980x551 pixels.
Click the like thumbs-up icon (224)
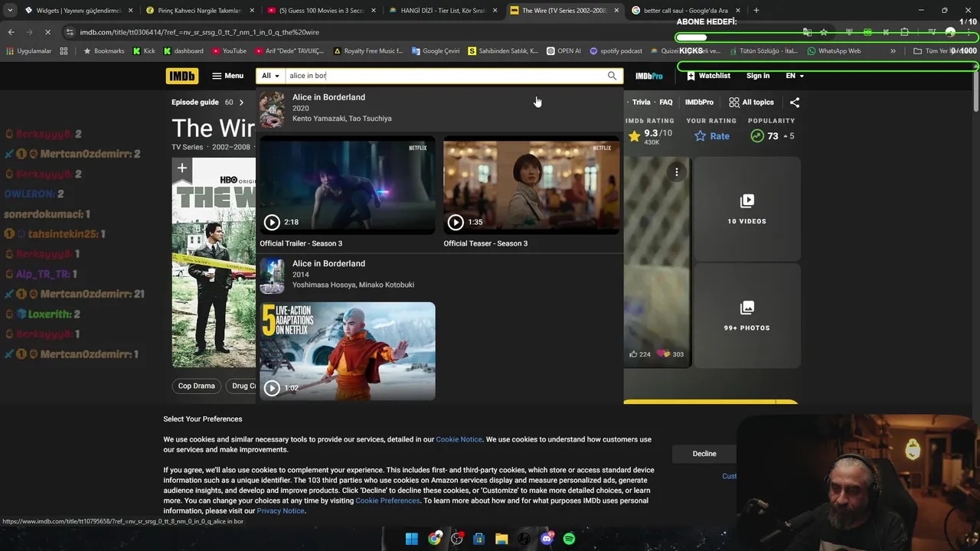[x=633, y=354]
